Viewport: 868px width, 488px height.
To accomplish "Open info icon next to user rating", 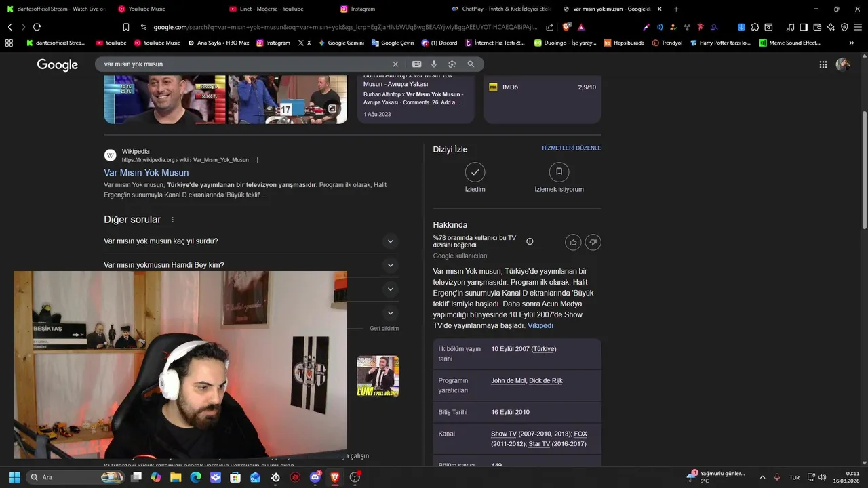I will pyautogui.click(x=530, y=241).
